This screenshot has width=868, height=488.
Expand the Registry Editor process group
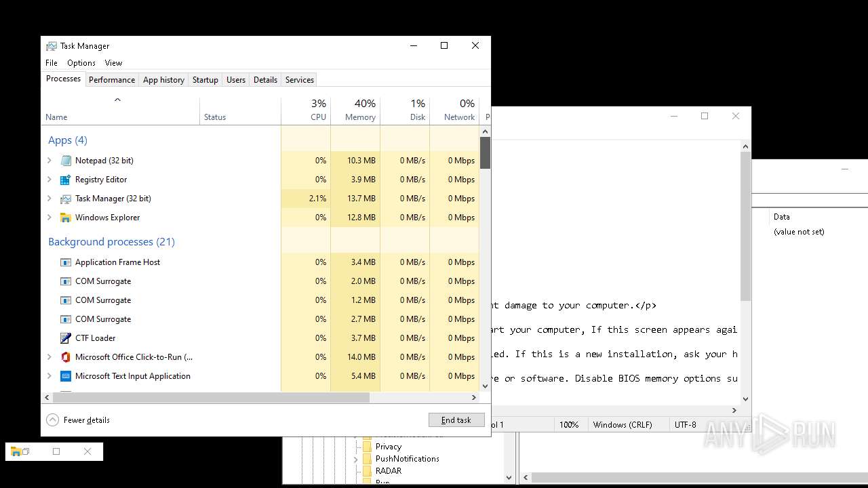tap(49, 180)
